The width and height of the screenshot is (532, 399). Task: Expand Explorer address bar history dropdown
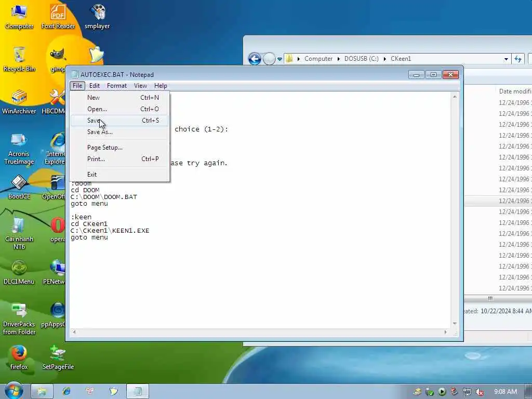pyautogui.click(x=506, y=59)
